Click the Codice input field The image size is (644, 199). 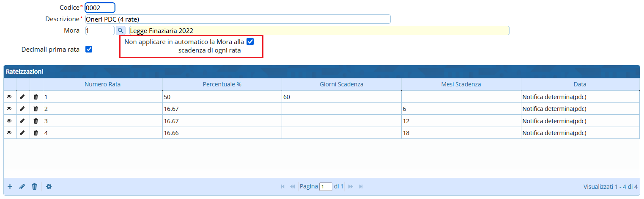coord(100,8)
